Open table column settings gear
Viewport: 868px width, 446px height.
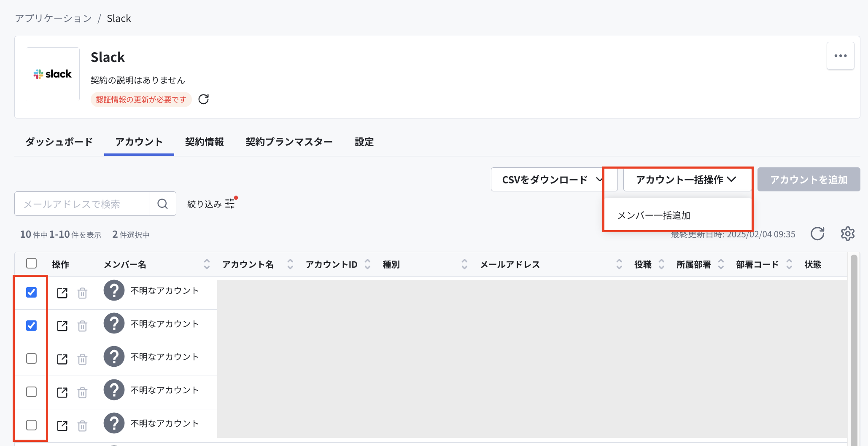(x=847, y=234)
